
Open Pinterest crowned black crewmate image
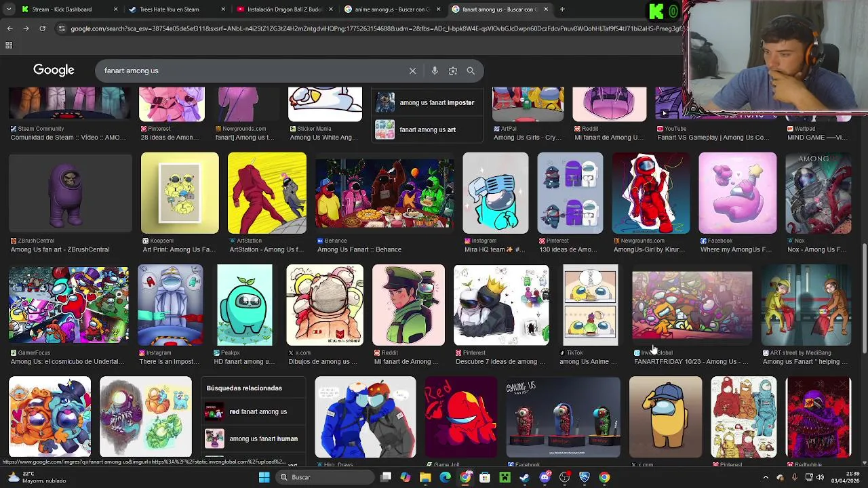pos(502,305)
